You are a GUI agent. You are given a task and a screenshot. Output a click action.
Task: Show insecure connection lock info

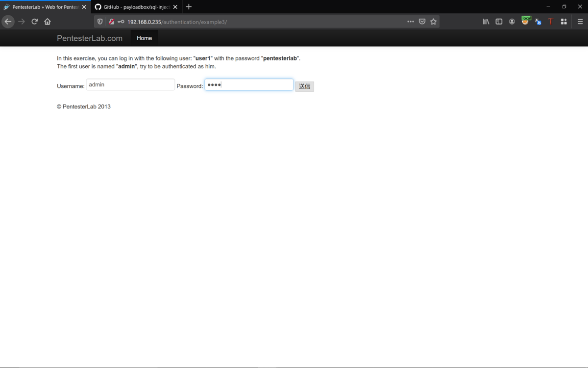coord(111,22)
